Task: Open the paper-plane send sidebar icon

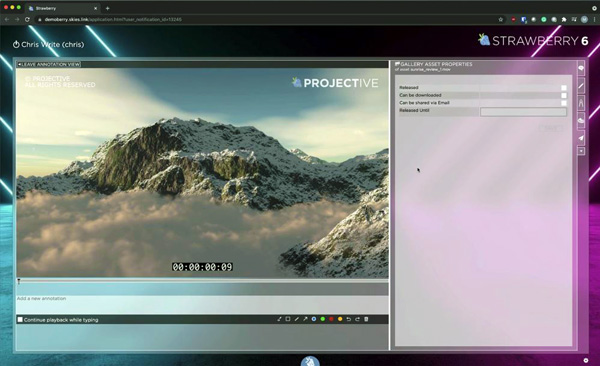Action: click(581, 138)
